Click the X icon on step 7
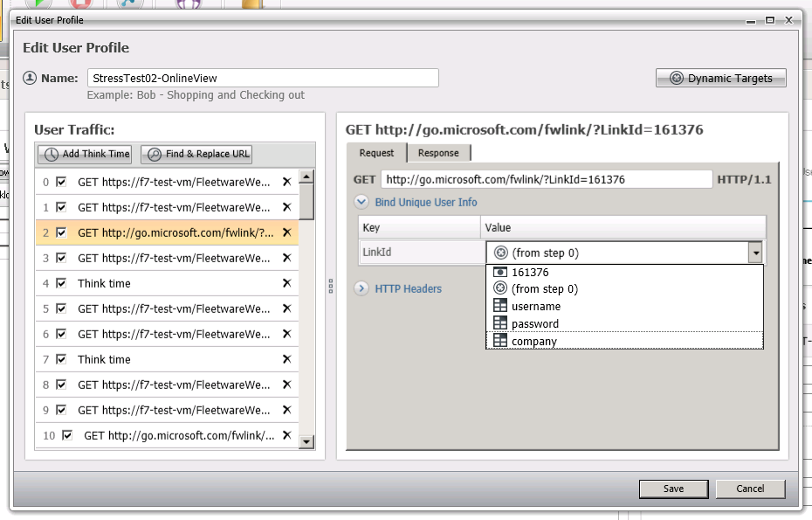The image size is (812, 520). tap(286, 360)
